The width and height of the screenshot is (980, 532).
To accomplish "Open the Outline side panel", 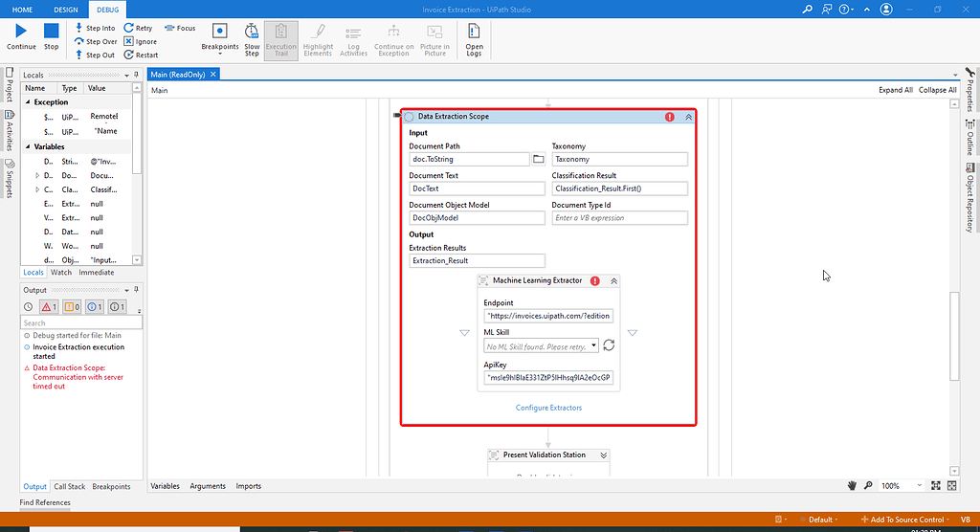I will [x=970, y=138].
